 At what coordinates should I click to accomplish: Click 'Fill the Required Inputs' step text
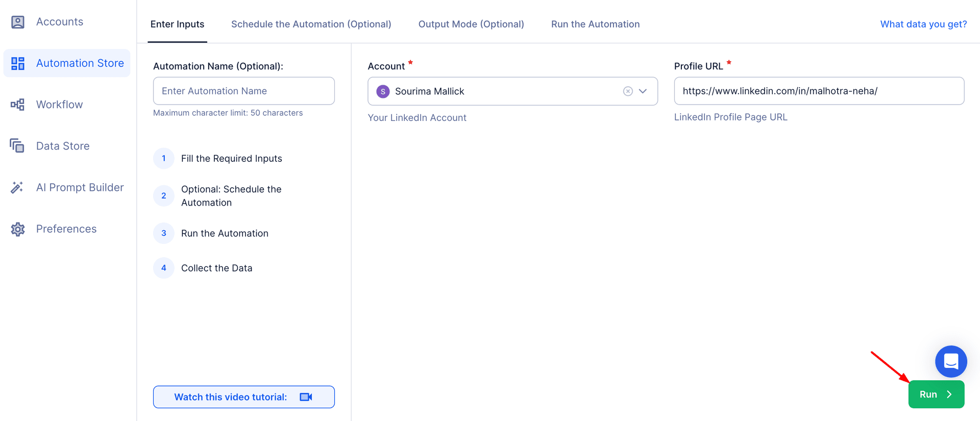[232, 158]
